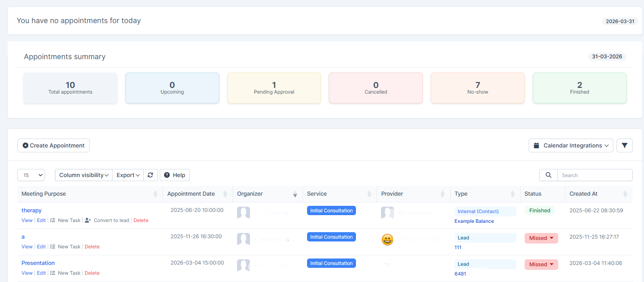Select the Pending Approval summary card
The width and height of the screenshot is (644, 282).
point(274,88)
